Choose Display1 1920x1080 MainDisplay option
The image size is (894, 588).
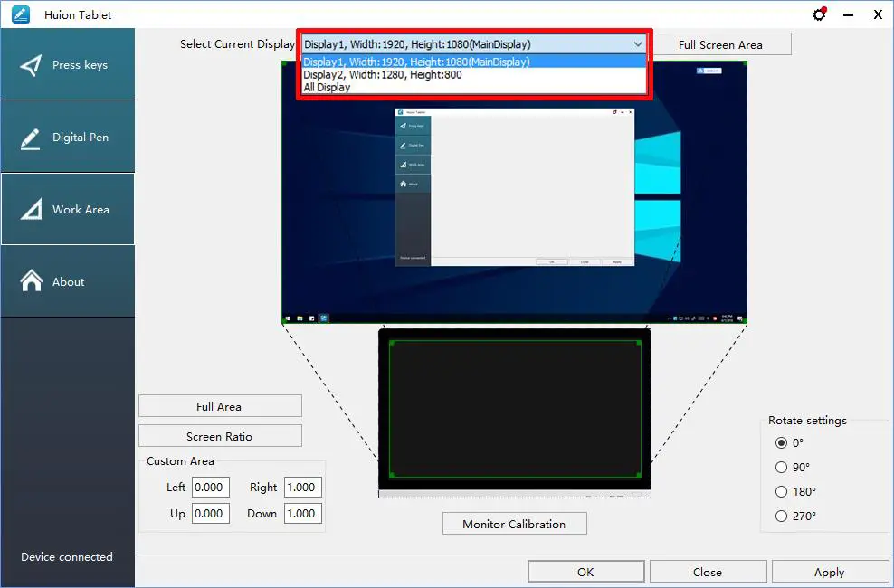473,62
